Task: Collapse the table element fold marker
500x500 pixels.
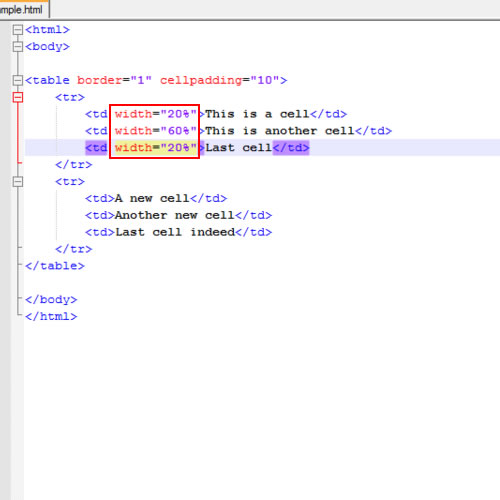Action: pos(17,80)
